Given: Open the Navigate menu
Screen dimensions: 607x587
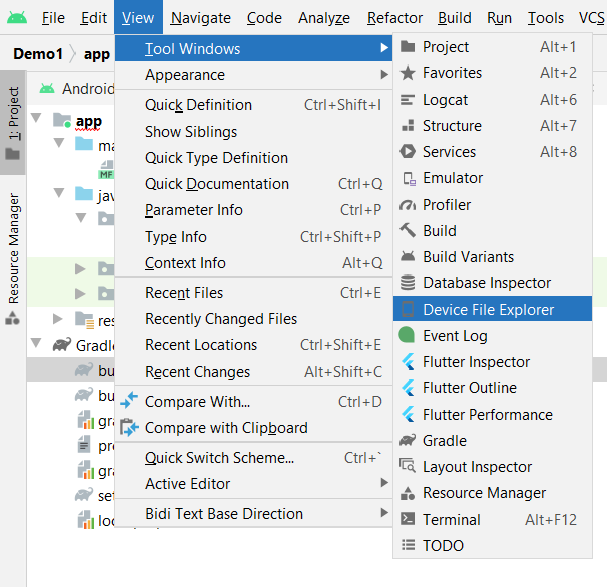Looking at the screenshot, I should pos(201,18).
